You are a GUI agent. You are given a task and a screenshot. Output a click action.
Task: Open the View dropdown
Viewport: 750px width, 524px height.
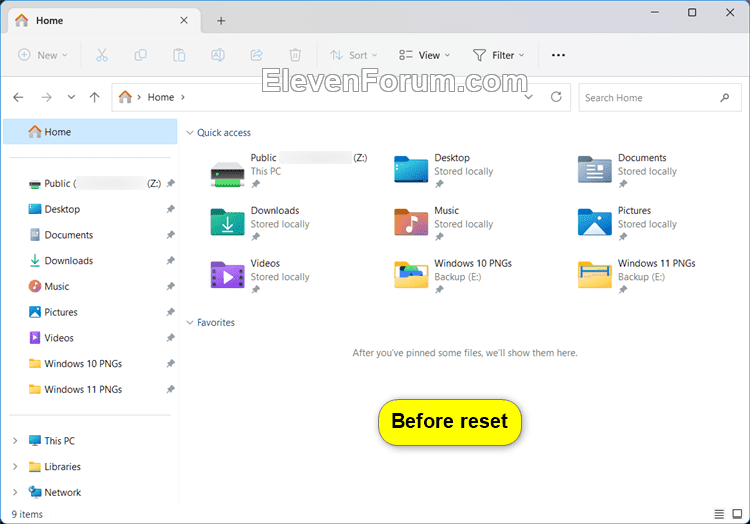(x=425, y=55)
